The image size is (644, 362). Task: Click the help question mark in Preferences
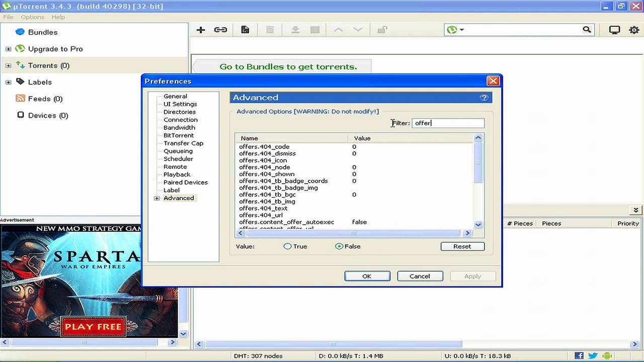point(484,98)
